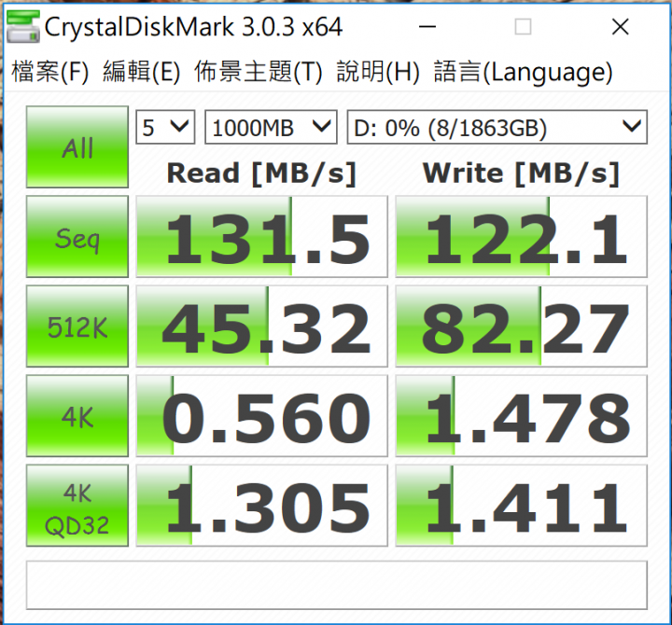The height and width of the screenshot is (625, 672).
Task: Start the Seq benchmark test
Action: 77,236
